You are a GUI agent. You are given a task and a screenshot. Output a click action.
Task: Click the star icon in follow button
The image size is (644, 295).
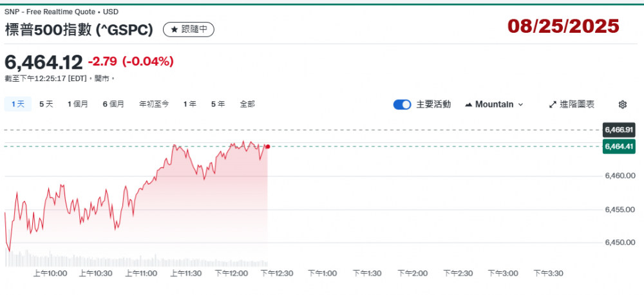coord(174,30)
